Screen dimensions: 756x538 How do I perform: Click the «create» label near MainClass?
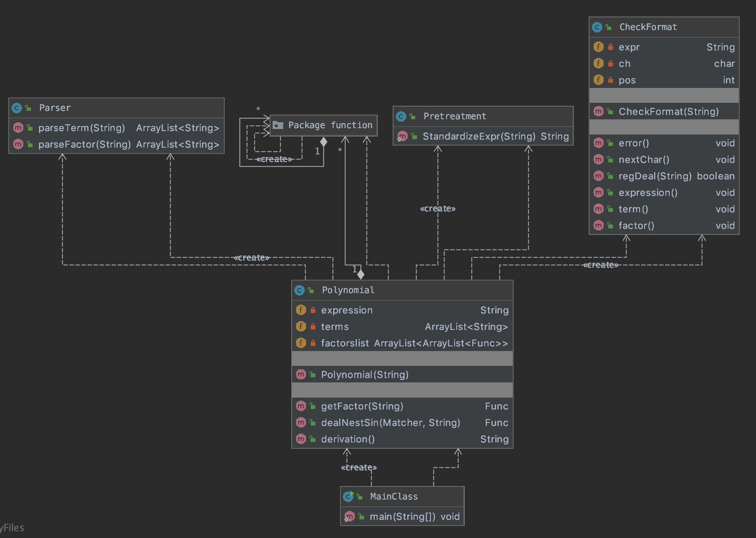pyautogui.click(x=359, y=467)
